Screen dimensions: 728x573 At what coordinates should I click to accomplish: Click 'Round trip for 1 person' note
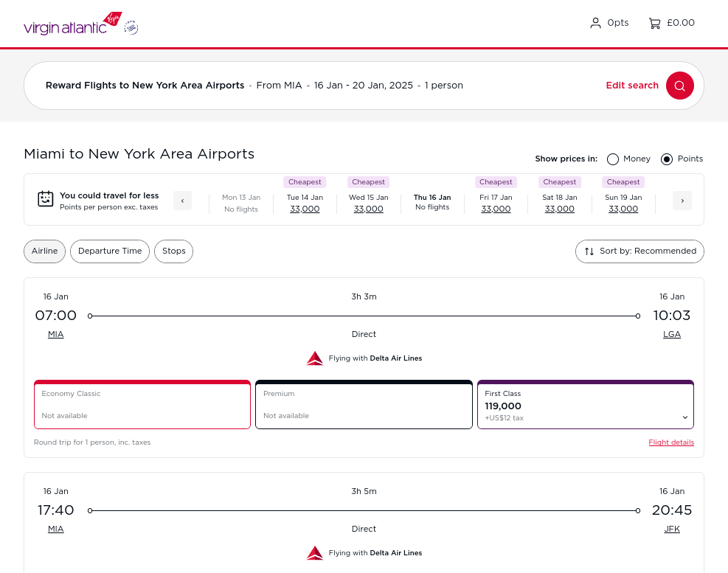[92, 442]
